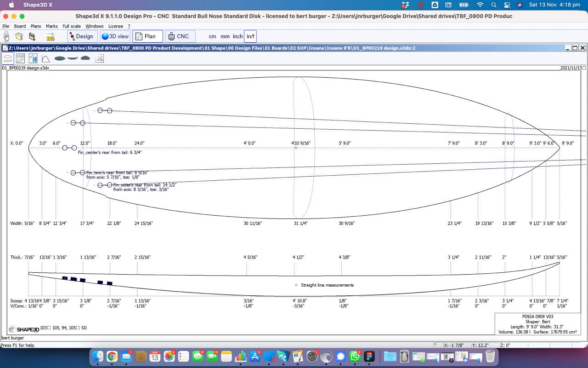Expand the Full scale menu

(x=72, y=26)
